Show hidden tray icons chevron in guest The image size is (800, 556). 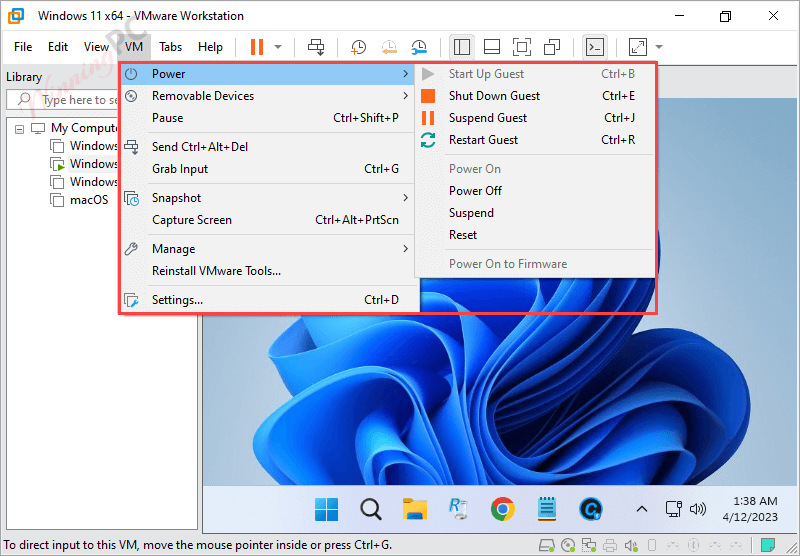[x=642, y=509]
